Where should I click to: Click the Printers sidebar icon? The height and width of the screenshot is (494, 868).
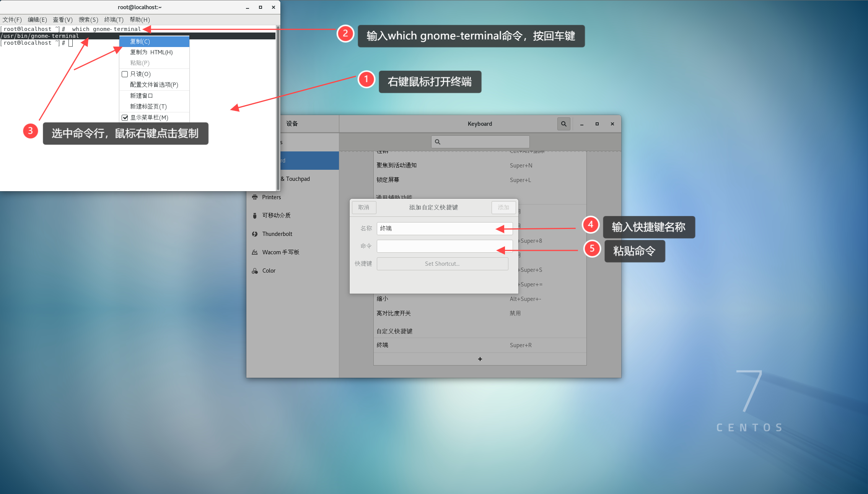coord(255,197)
